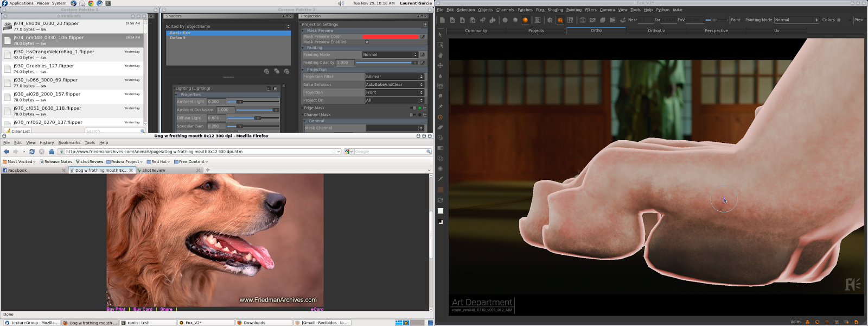Click the Mask Preview Color red swatch
868x326 pixels.
391,36
